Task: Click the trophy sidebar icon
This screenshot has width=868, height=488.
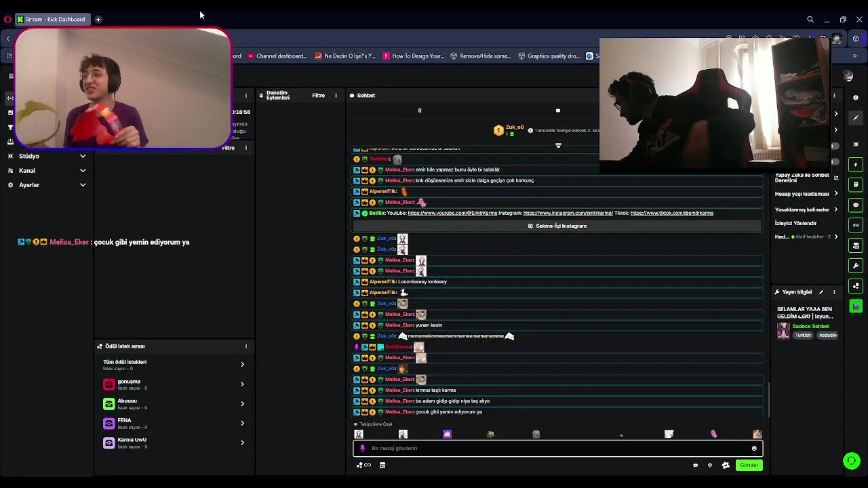Action: click(10, 127)
